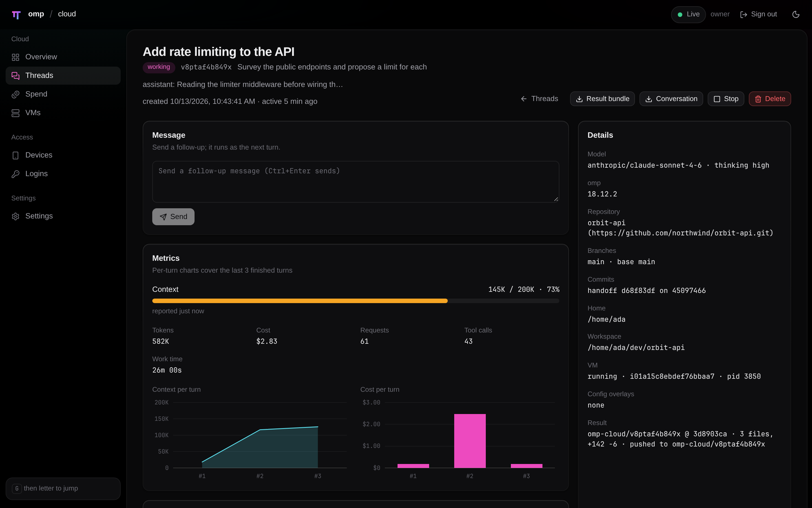Click the VM running pid 3850 text
Screen dimensions: 812x508
click(674, 377)
